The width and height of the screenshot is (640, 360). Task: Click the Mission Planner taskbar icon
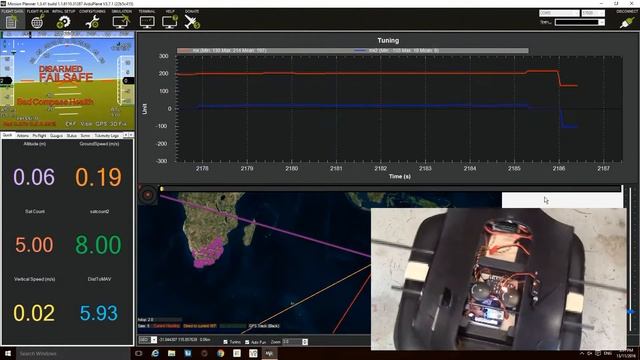pos(269,353)
